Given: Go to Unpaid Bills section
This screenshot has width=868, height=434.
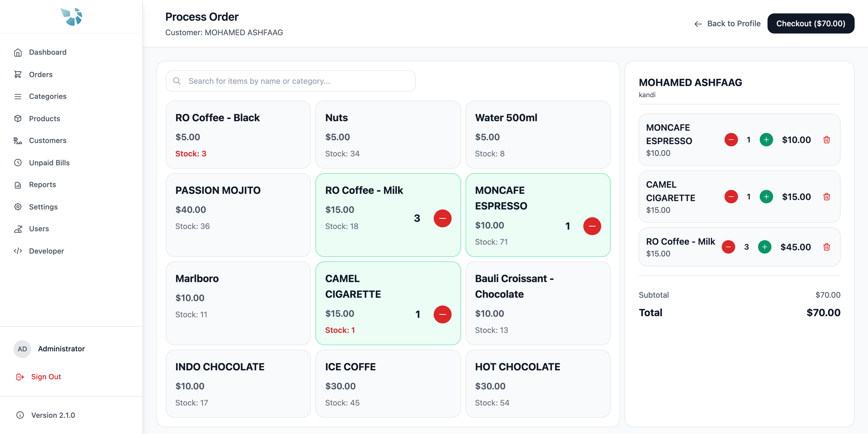Looking at the screenshot, I should pos(49,163).
